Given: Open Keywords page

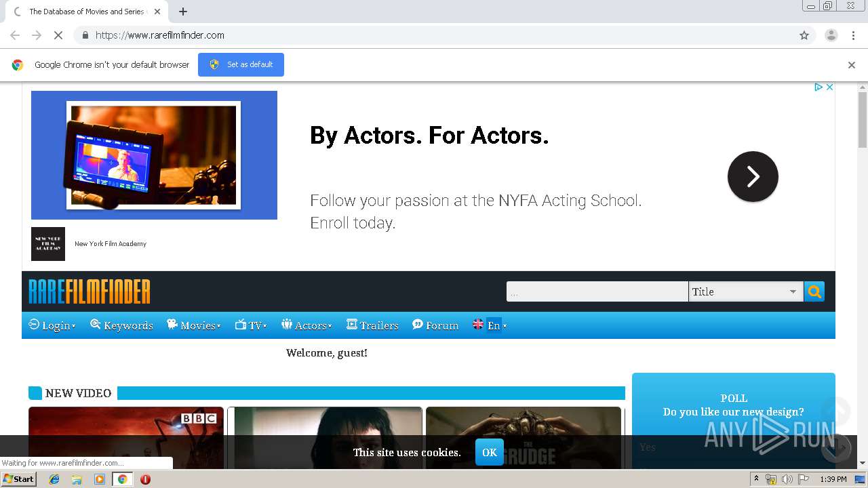Looking at the screenshot, I should tap(122, 325).
